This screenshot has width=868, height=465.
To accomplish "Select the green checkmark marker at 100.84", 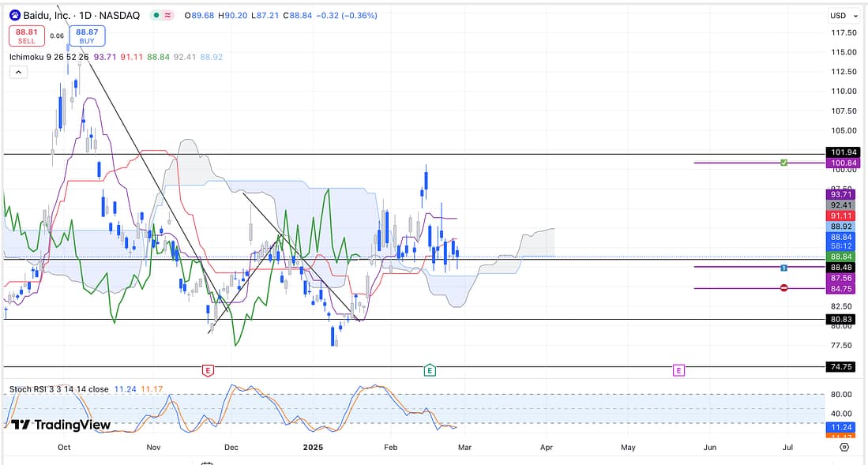I will [783, 163].
